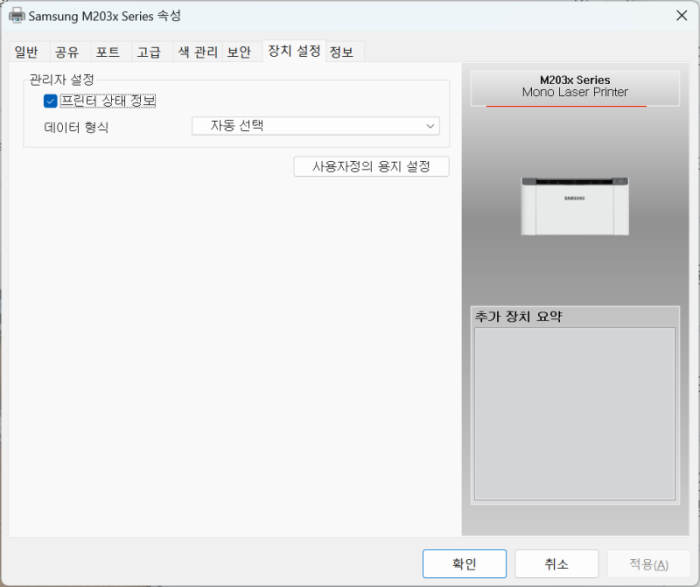Click the Samsung printer preview image
This screenshot has height=587, width=700.
[x=575, y=206]
